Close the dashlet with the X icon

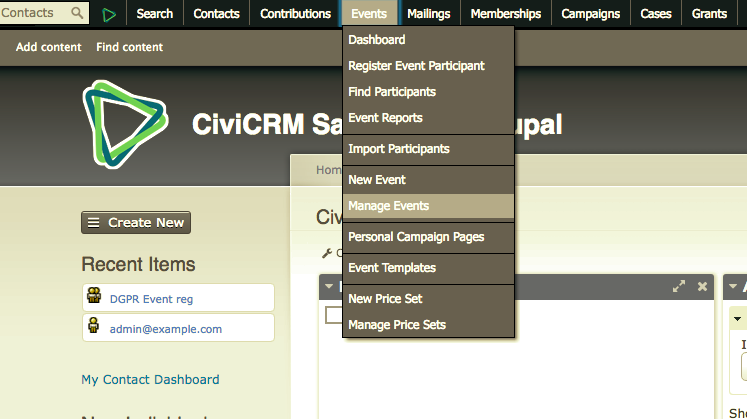point(702,286)
